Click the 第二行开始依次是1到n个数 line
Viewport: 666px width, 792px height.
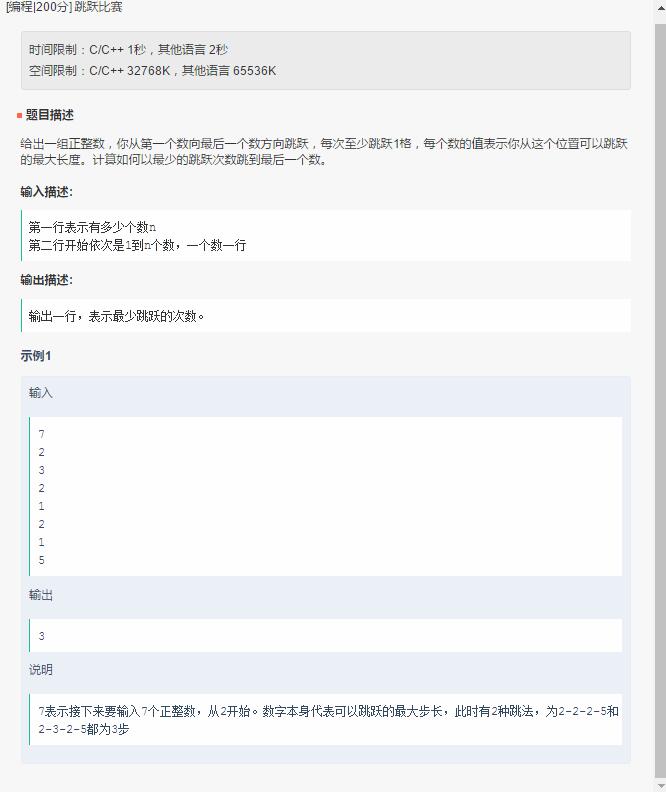[x=137, y=245]
